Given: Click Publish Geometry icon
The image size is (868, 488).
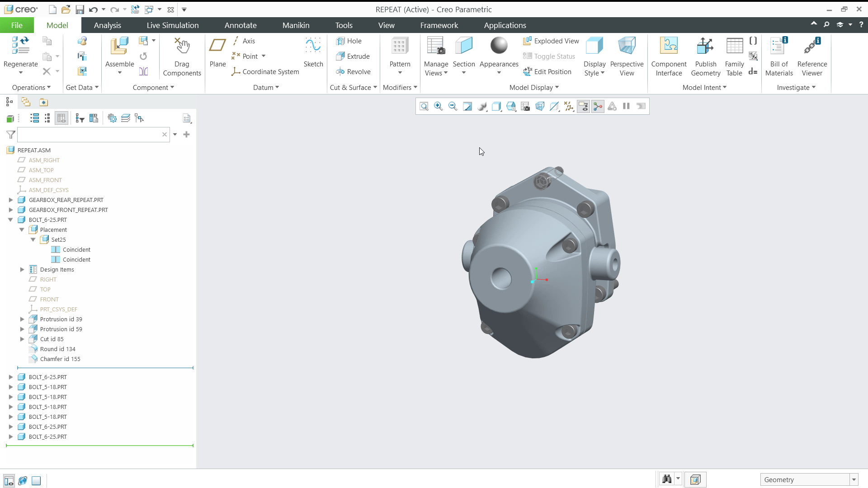Looking at the screenshot, I should point(705,46).
